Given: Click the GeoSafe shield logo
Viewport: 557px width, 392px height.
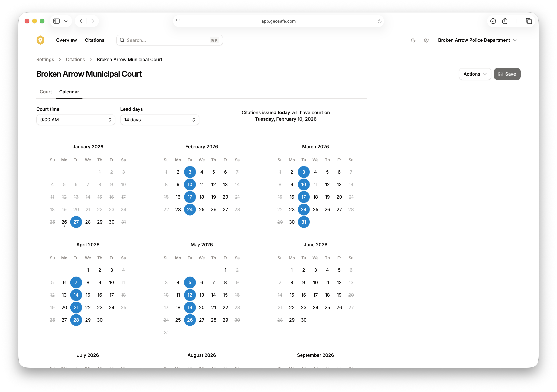Looking at the screenshot, I should (x=40, y=40).
